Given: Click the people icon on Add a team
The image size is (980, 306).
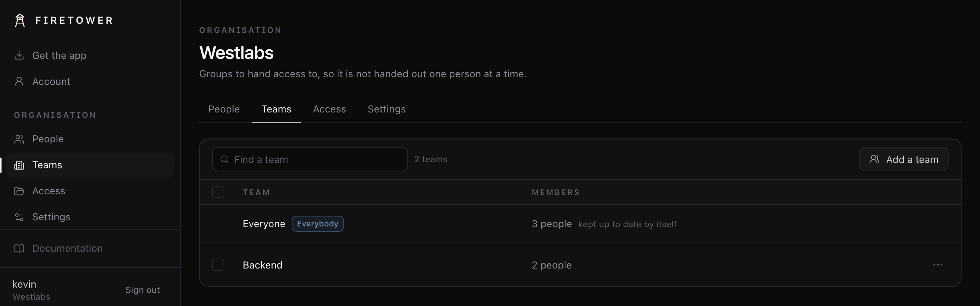Looking at the screenshot, I should tap(874, 159).
